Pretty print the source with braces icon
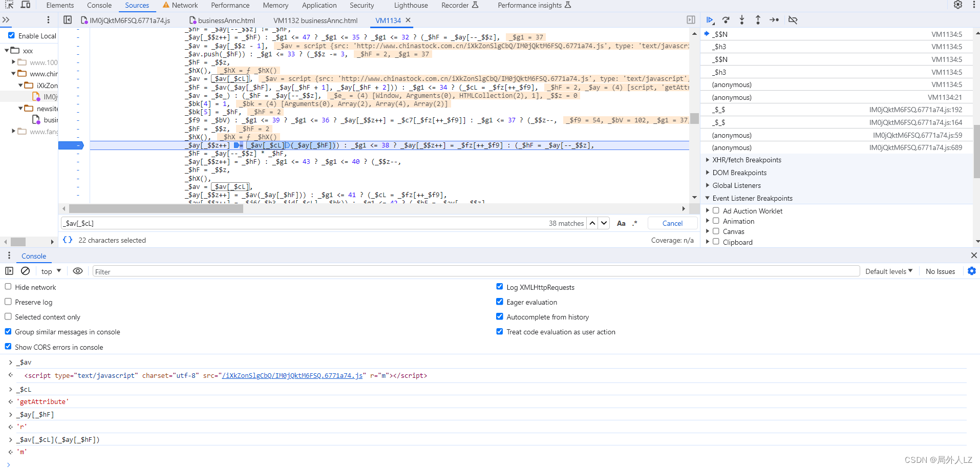980x469 pixels. (x=68, y=240)
